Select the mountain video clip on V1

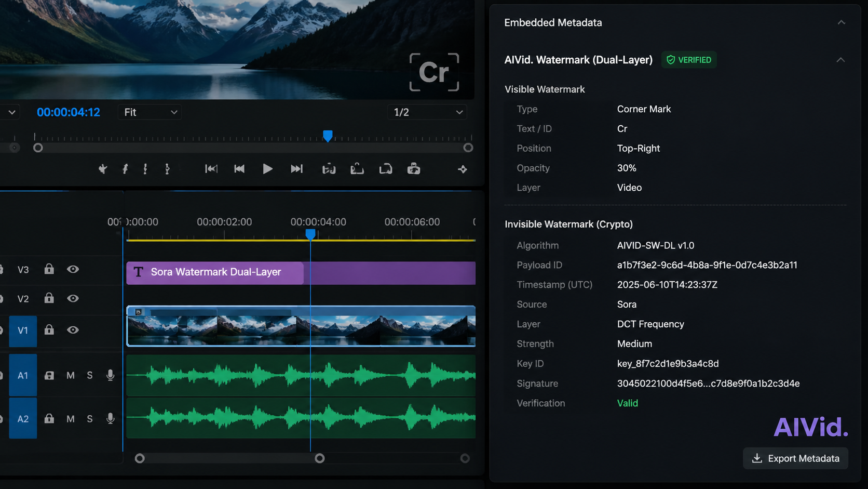click(301, 326)
